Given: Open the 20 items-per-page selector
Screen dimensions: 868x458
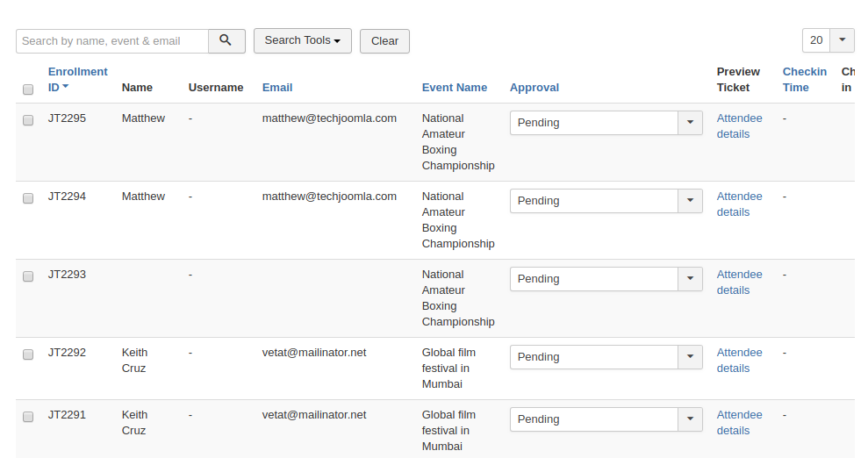Looking at the screenshot, I should click(828, 40).
